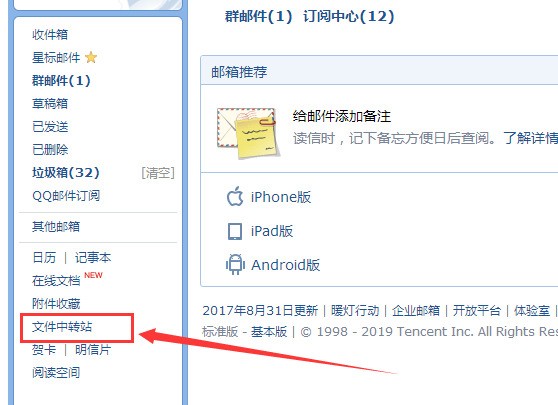The width and height of the screenshot is (558, 405).
Task: Open 在线文档 marked NEW
Action: [56, 281]
